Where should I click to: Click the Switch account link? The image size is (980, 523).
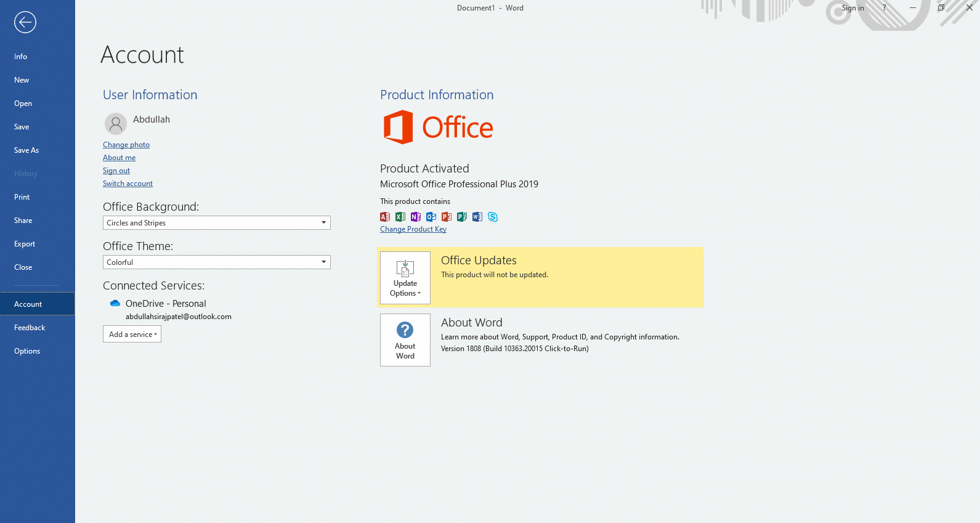click(x=128, y=184)
